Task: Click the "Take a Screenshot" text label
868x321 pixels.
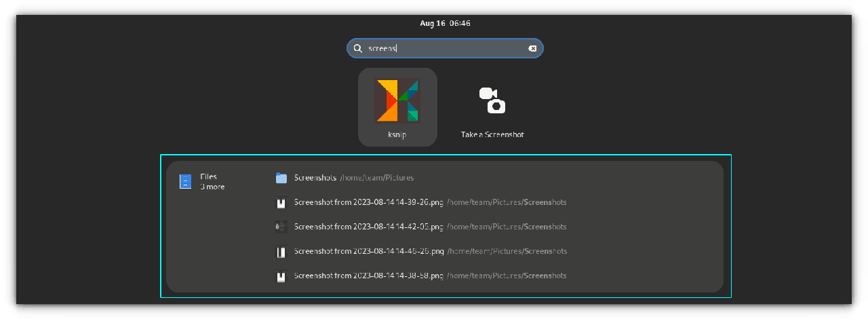Action: pyautogui.click(x=492, y=134)
